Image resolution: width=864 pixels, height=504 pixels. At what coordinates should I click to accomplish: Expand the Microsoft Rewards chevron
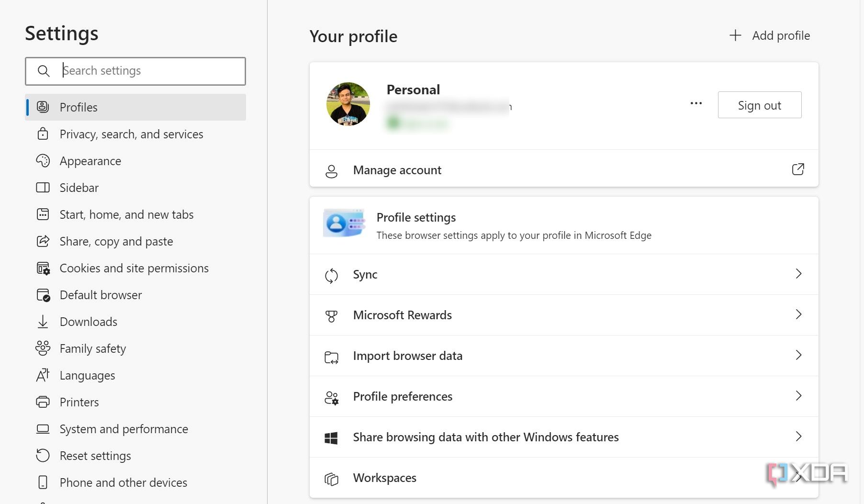[798, 314]
